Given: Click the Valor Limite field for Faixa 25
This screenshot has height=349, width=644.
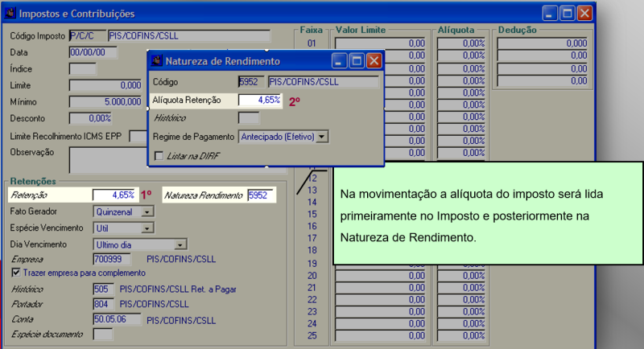Looking at the screenshot, I should [x=380, y=335].
